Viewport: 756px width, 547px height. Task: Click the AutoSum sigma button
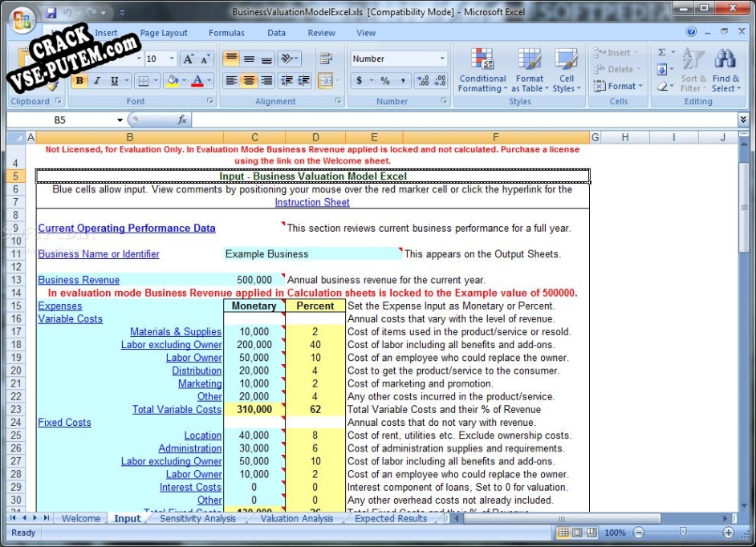point(662,52)
